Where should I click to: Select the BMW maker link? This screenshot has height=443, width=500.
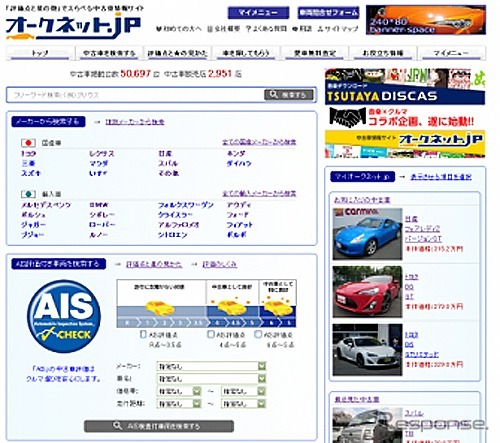[99, 205]
